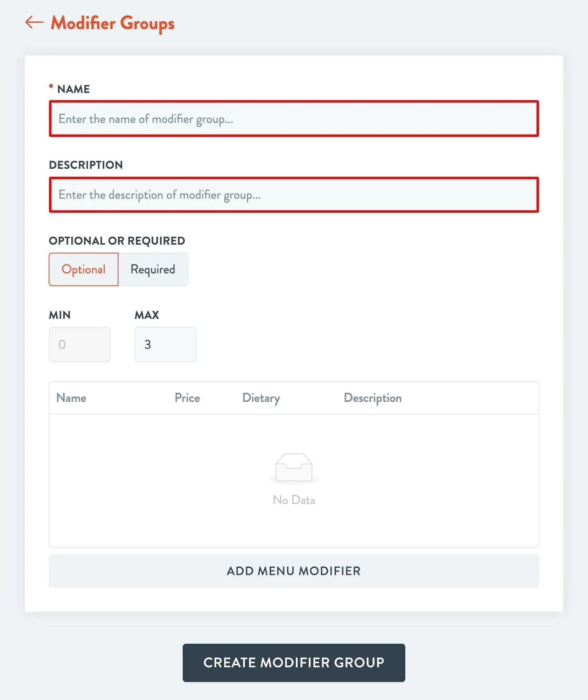The height and width of the screenshot is (700, 588).
Task: Open the Modifier Groups heading link
Action: click(x=112, y=23)
